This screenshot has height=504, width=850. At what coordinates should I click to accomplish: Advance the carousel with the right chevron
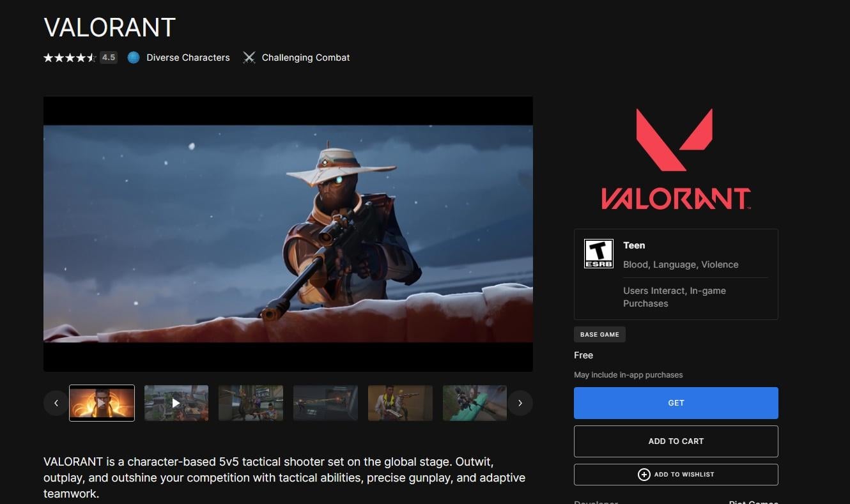(520, 402)
